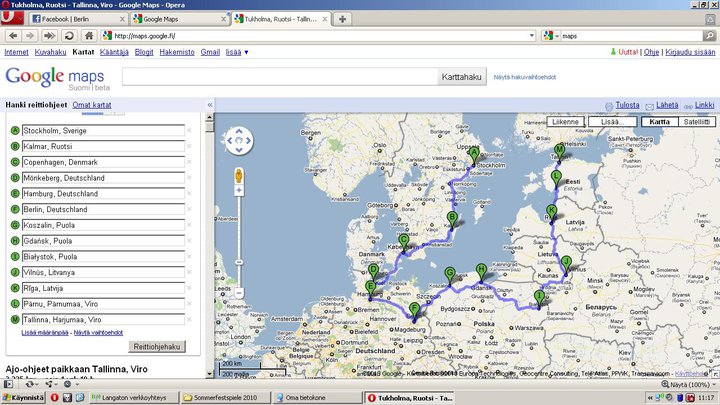The height and width of the screenshot is (405, 720).
Task: Click the green Stockholm marker A on map
Action: (474, 154)
